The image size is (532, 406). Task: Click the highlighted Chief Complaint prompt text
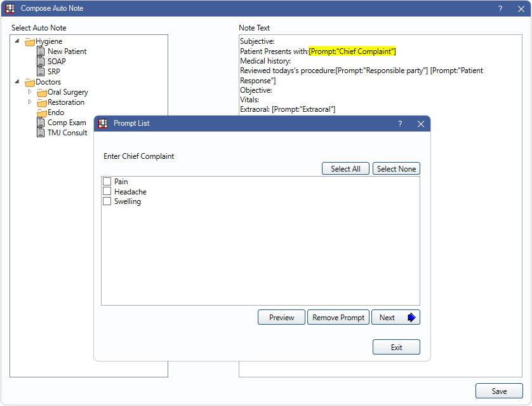point(352,51)
